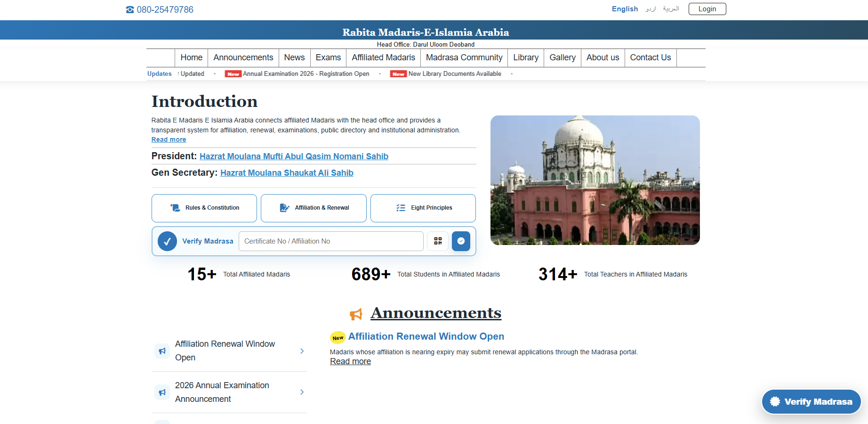The width and height of the screenshot is (868, 424).
Task: Click 15+ Total Affiliated Madaris stat
Action: tap(239, 274)
